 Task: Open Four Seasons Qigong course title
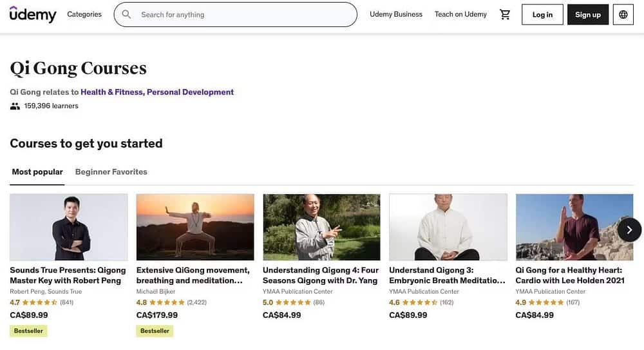(321, 275)
